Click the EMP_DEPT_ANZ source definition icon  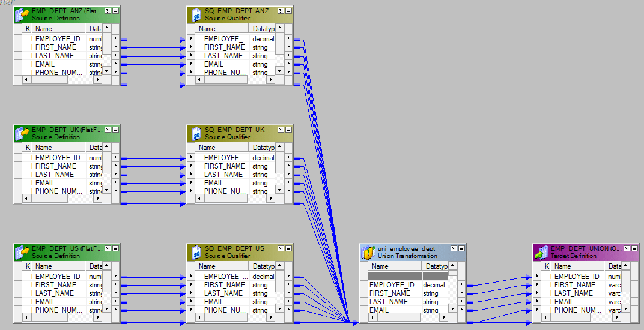point(22,15)
